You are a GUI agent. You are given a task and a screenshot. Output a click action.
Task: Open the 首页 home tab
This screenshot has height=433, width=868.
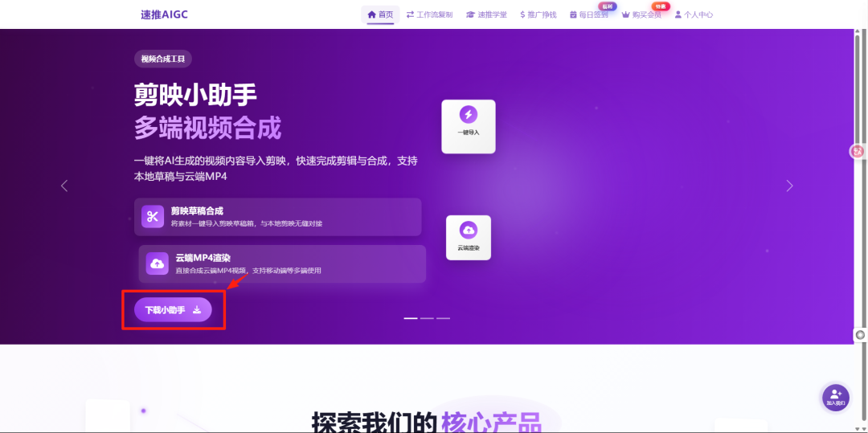tap(380, 14)
